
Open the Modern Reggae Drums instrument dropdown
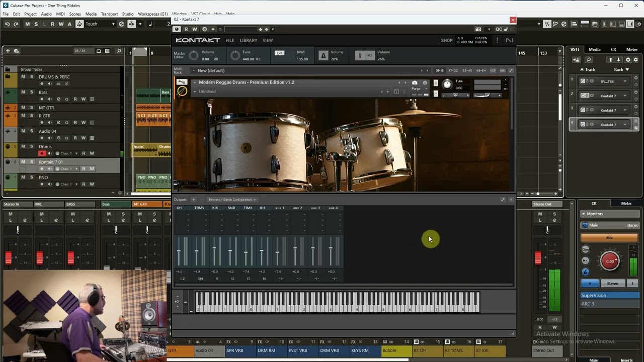pyautogui.click(x=195, y=82)
